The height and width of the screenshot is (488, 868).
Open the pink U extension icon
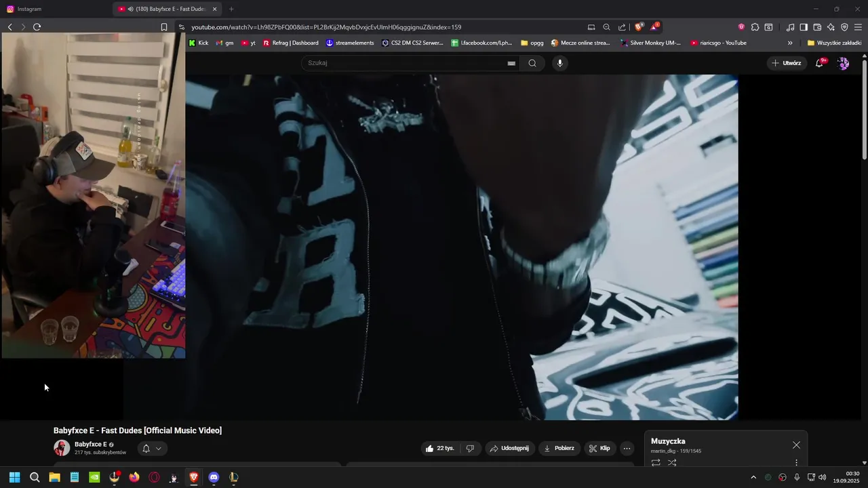(741, 27)
